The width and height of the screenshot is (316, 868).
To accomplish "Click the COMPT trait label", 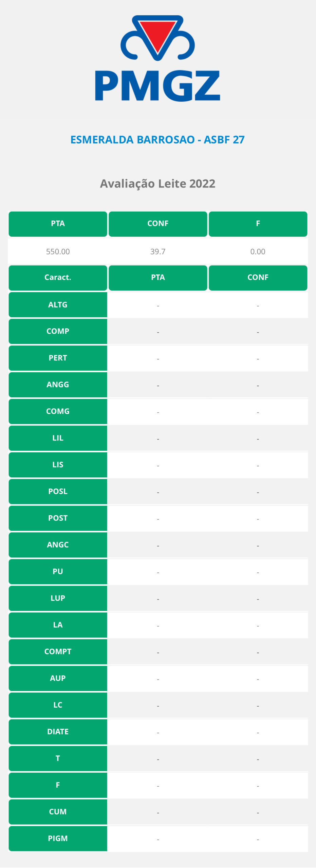I will (58, 652).
